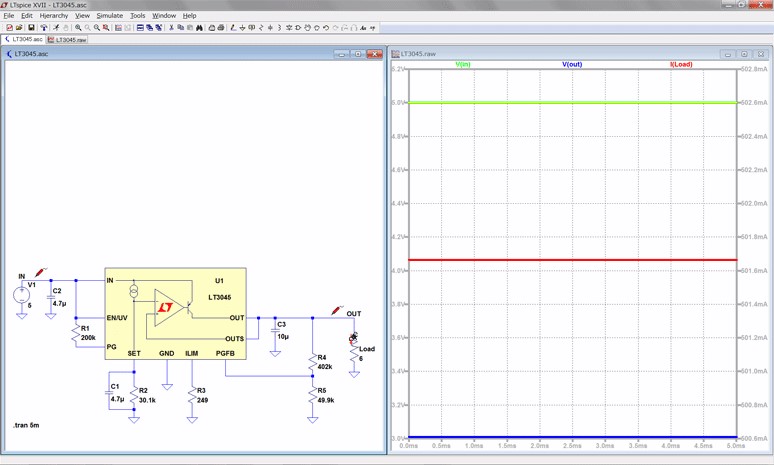Open the Tools menu
This screenshot has width=774, height=465.
(137, 16)
